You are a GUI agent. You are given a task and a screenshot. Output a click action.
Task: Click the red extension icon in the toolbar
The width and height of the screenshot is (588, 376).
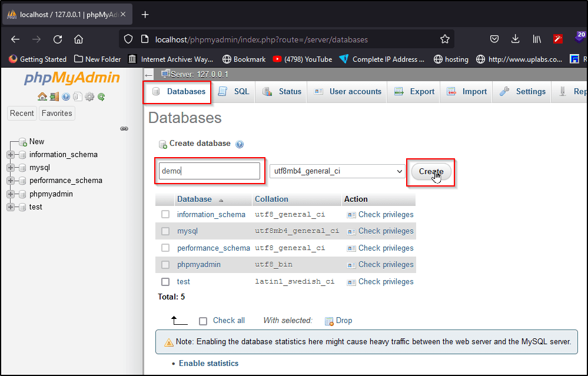tap(557, 39)
